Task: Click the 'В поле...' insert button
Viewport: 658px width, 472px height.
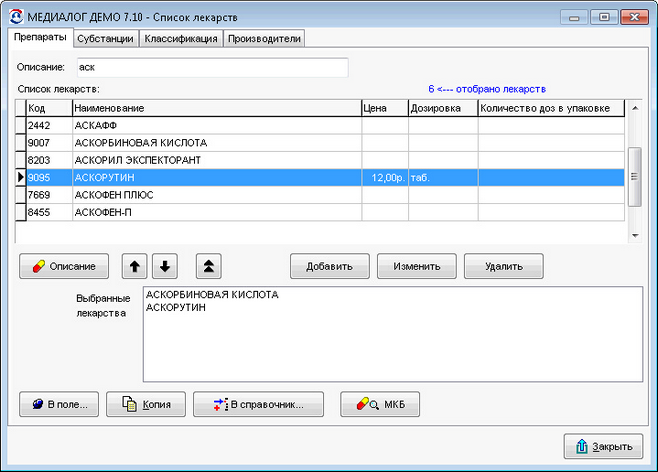Action: (x=59, y=405)
